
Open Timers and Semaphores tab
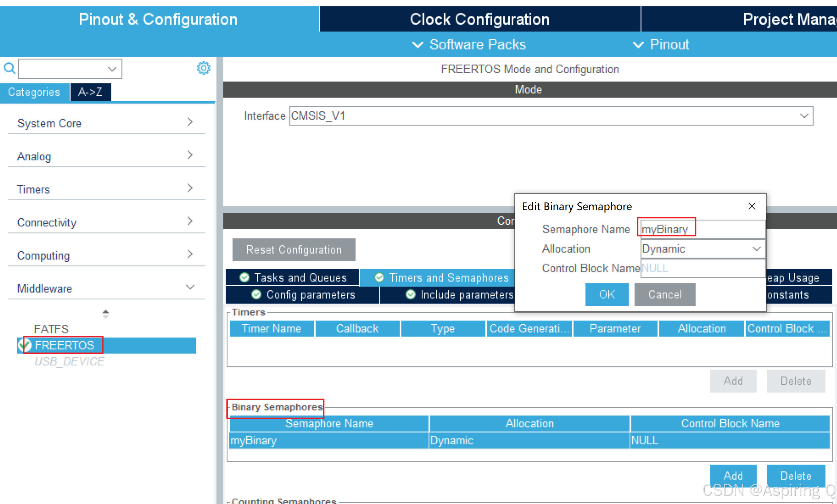(x=442, y=278)
